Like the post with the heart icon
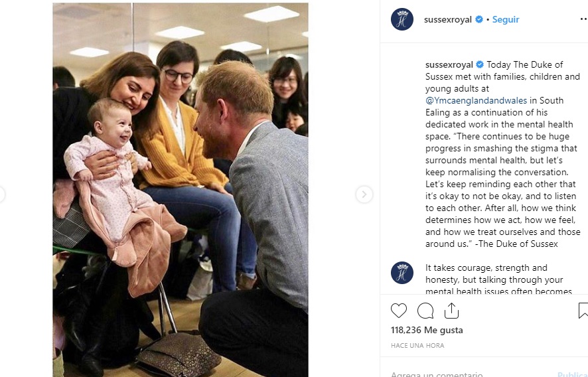The height and width of the screenshot is (377, 588). click(399, 311)
